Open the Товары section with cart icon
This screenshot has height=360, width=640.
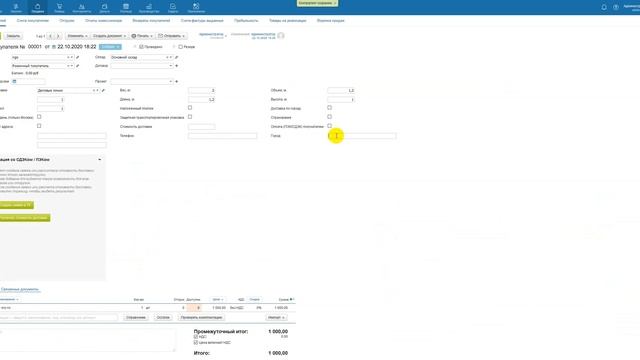(59, 7)
